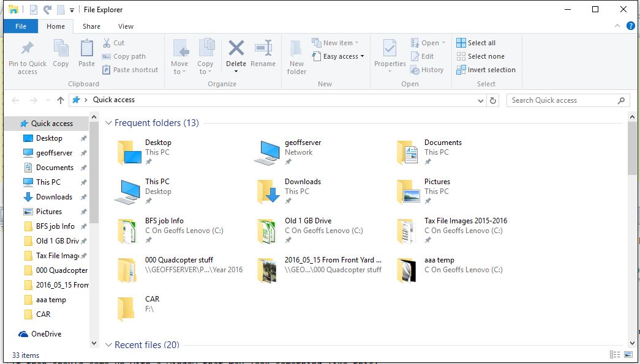Click the Paste clipboard icon
Image resolution: width=640 pixels, height=364 pixels.
87,49
